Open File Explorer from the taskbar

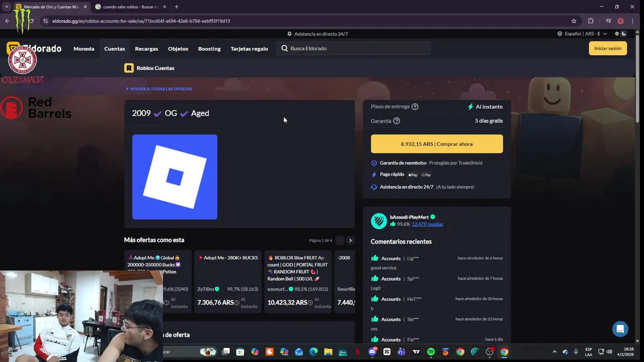pyautogui.click(x=328, y=352)
